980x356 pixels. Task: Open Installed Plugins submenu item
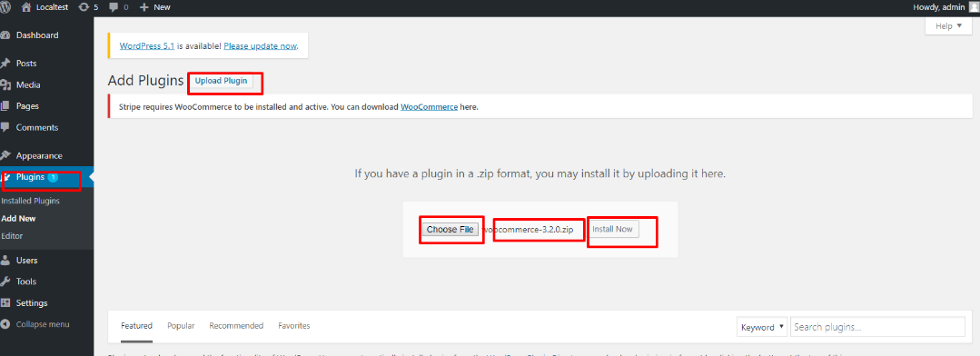click(x=31, y=201)
